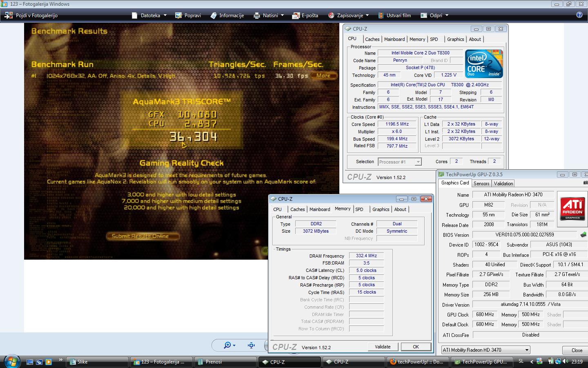Select About tab in front CPU-Z window
The image size is (588, 368).
pos(400,209)
